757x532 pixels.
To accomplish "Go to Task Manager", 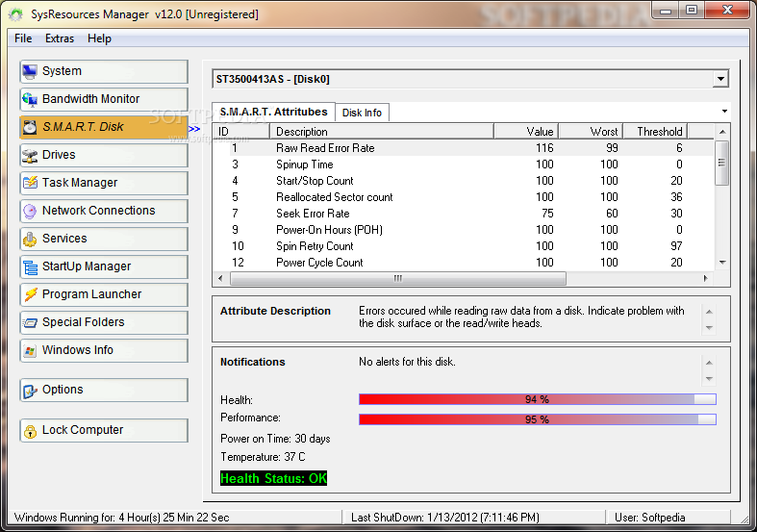I will (x=104, y=183).
